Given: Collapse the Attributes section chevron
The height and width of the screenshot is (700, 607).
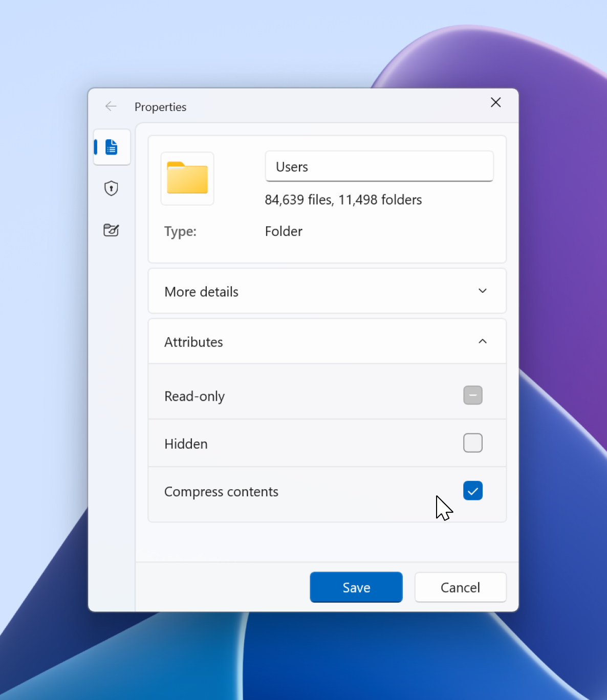Looking at the screenshot, I should [x=482, y=341].
